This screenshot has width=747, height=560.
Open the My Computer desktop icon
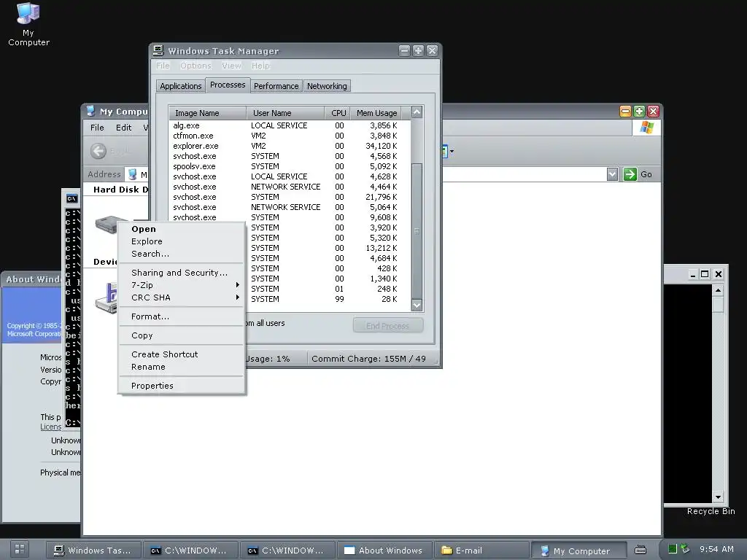tap(28, 24)
